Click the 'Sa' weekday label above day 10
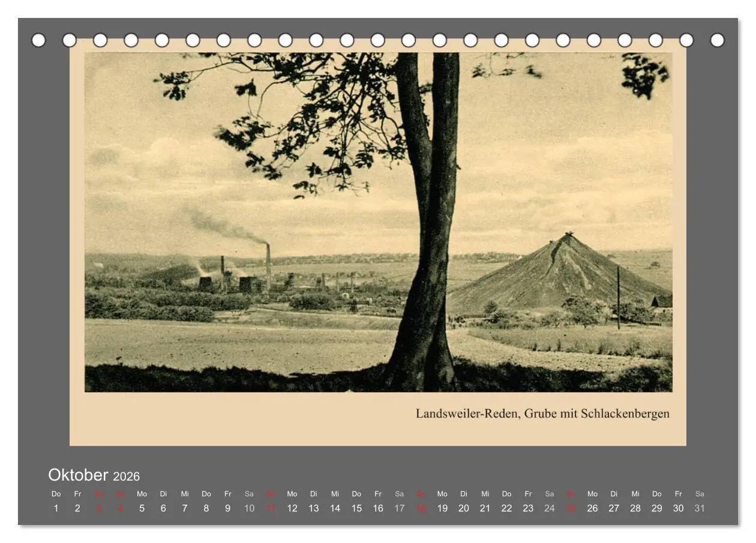Viewport: 756px width, 543px height. pos(249,494)
